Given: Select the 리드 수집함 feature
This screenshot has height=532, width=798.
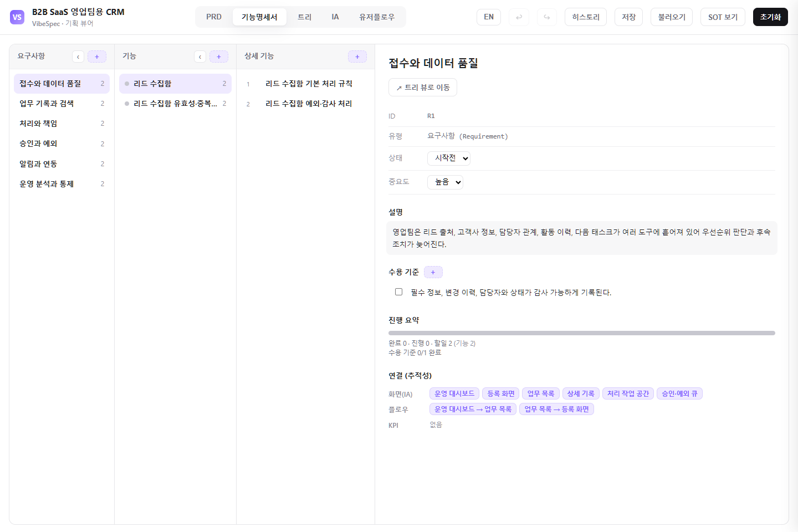Looking at the screenshot, I should 175,84.
